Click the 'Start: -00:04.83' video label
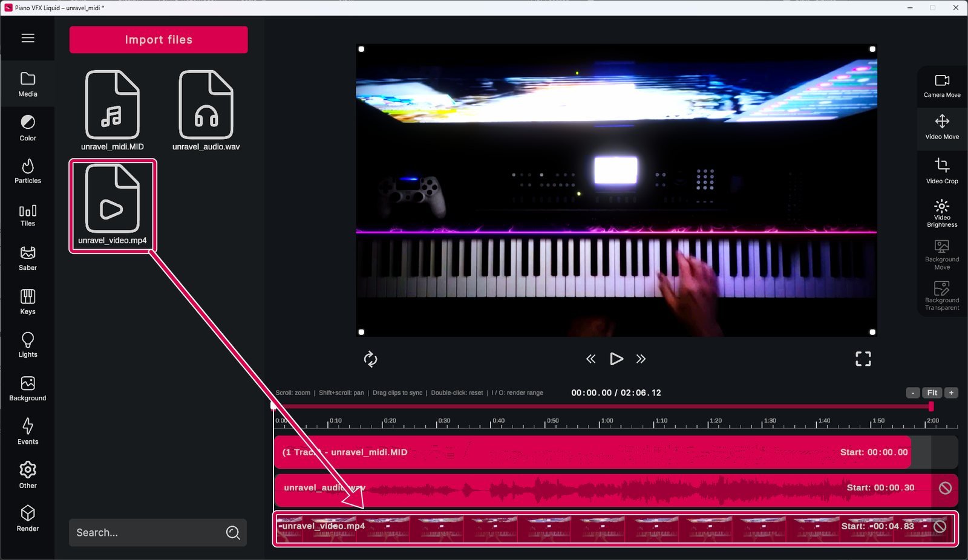The height and width of the screenshot is (560, 968). pos(877,526)
